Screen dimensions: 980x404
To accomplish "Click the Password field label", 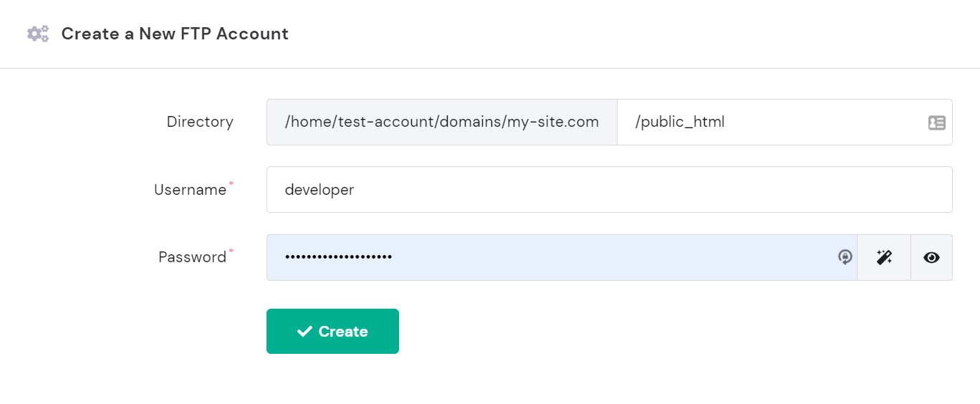I will [192, 257].
